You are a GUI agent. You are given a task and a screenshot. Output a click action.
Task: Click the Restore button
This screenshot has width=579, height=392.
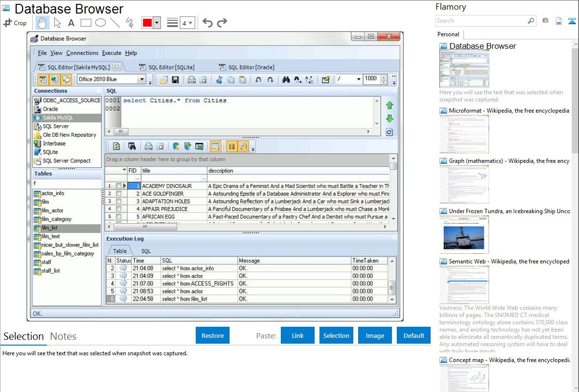[213, 335]
